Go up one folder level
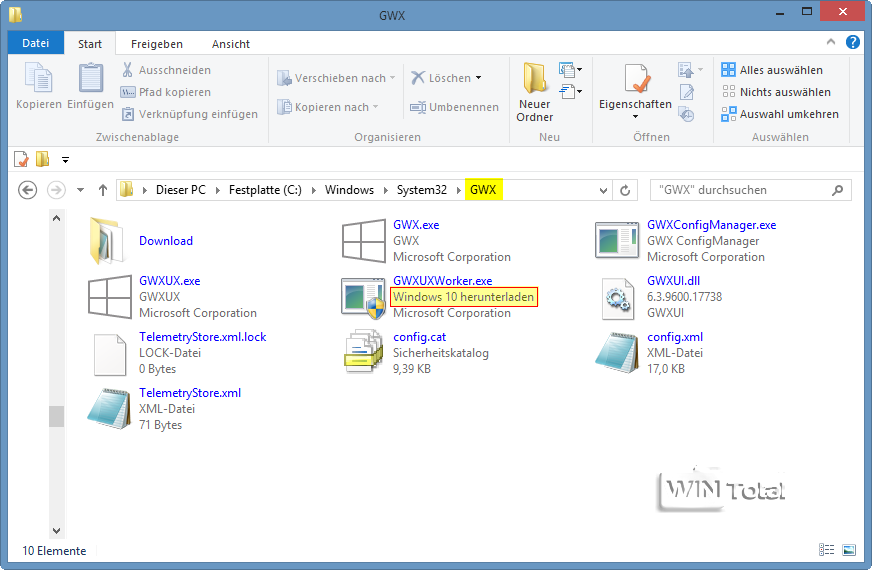The width and height of the screenshot is (872, 570). [102, 190]
